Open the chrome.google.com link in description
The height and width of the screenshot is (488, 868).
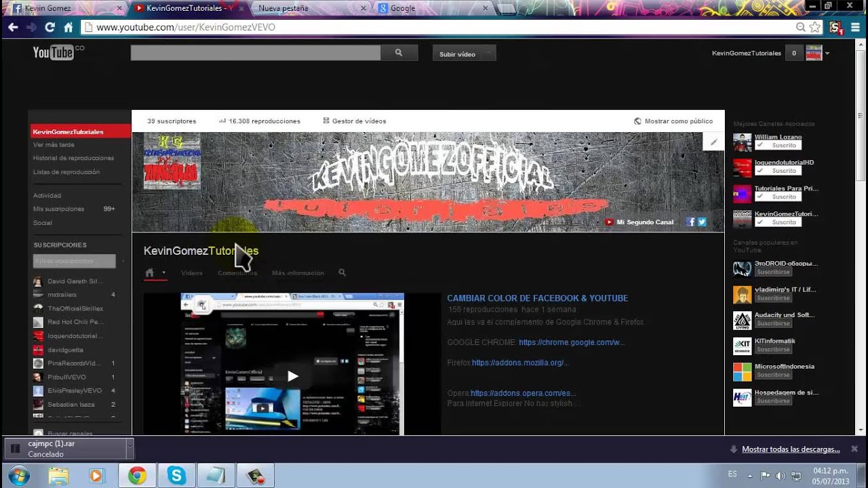(x=572, y=342)
